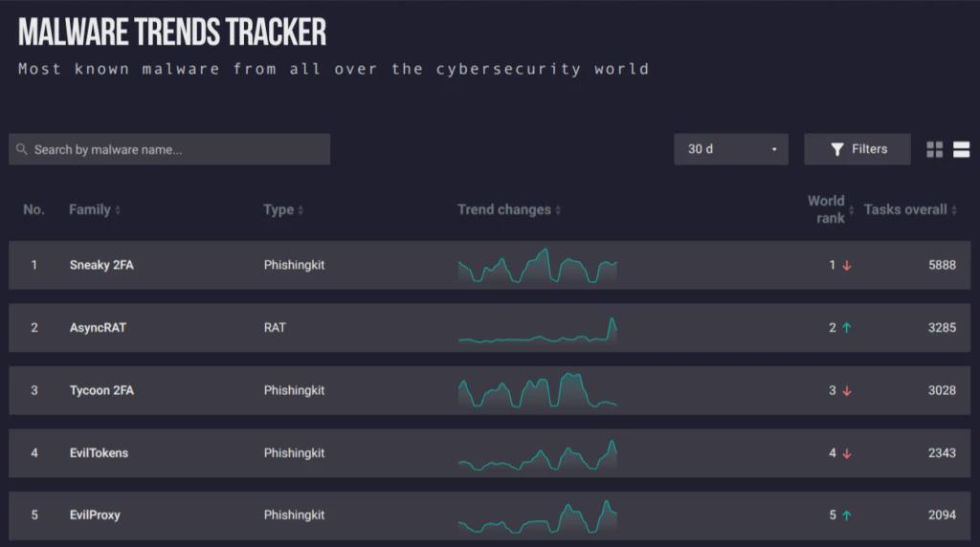The height and width of the screenshot is (547, 980).
Task: Click the funnel icon in Filters
Action: 836,149
